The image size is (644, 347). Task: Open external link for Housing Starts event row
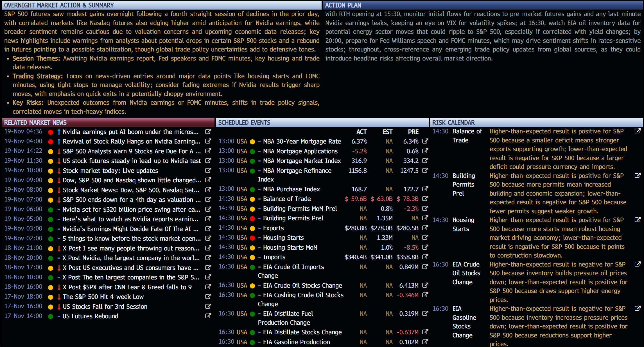click(425, 238)
